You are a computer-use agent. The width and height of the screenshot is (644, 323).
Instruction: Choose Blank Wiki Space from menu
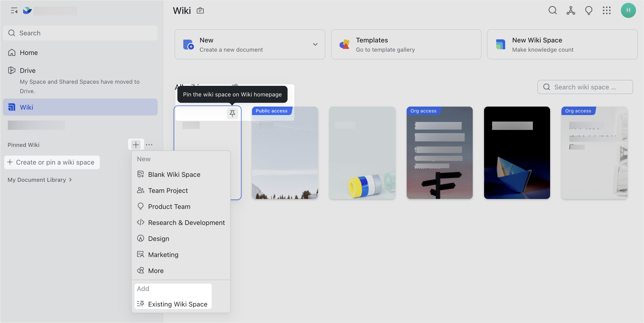click(x=181, y=174)
